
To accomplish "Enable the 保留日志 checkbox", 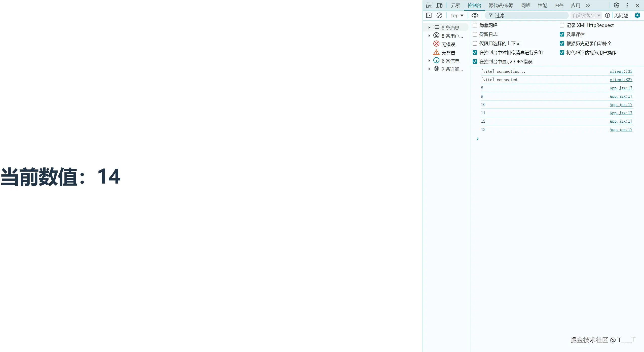I will click(475, 34).
